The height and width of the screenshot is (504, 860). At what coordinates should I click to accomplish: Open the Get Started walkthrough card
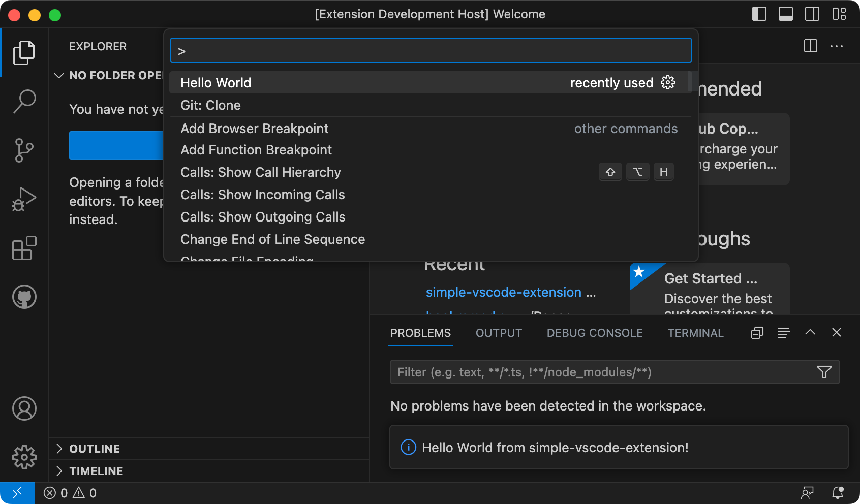710,289
